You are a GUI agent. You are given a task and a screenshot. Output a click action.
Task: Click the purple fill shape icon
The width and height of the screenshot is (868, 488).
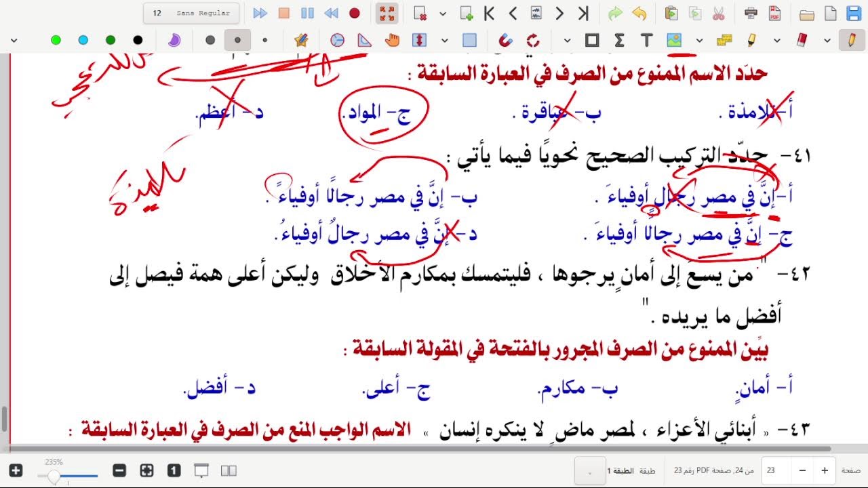[174, 41]
